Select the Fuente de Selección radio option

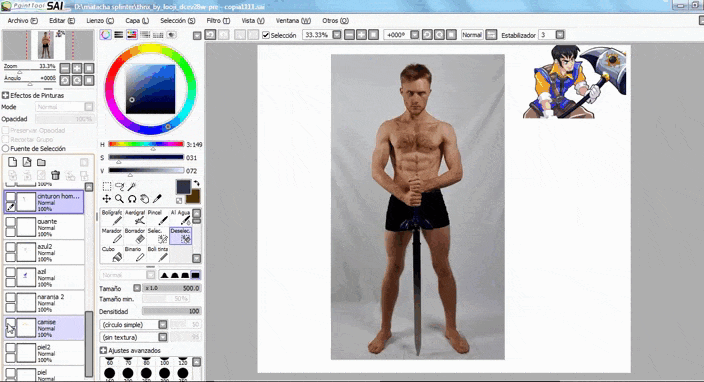tap(5, 149)
